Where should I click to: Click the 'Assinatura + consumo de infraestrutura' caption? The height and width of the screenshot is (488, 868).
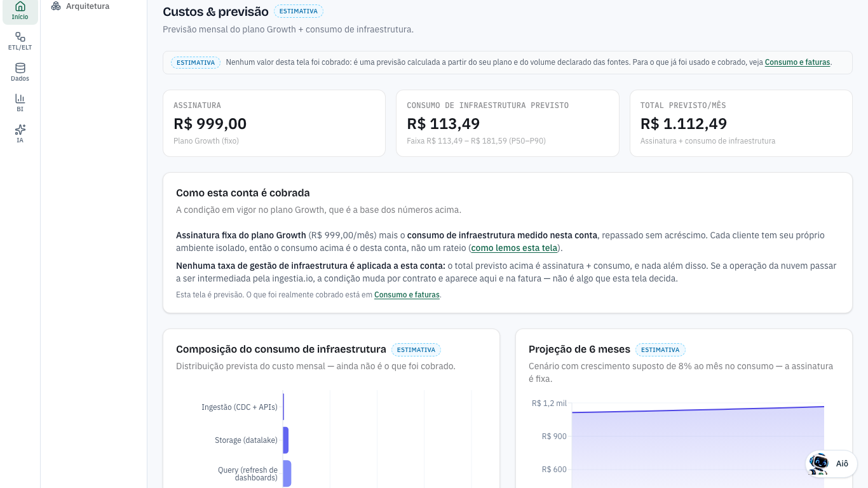pyautogui.click(x=708, y=141)
